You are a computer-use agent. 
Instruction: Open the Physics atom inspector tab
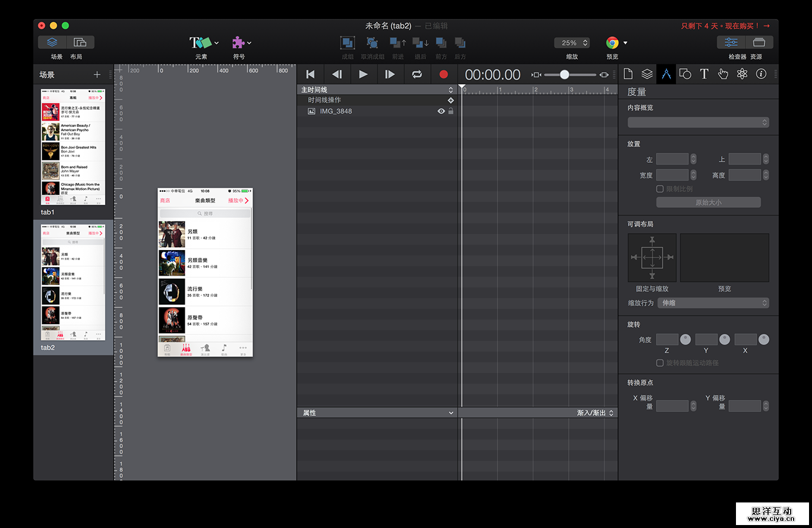[742, 74]
